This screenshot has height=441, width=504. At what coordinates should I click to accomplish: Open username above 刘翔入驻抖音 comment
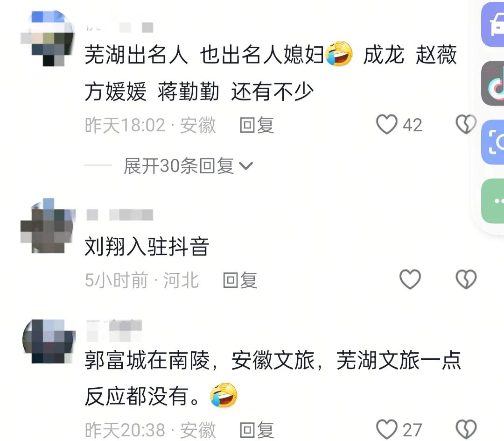coord(120,214)
